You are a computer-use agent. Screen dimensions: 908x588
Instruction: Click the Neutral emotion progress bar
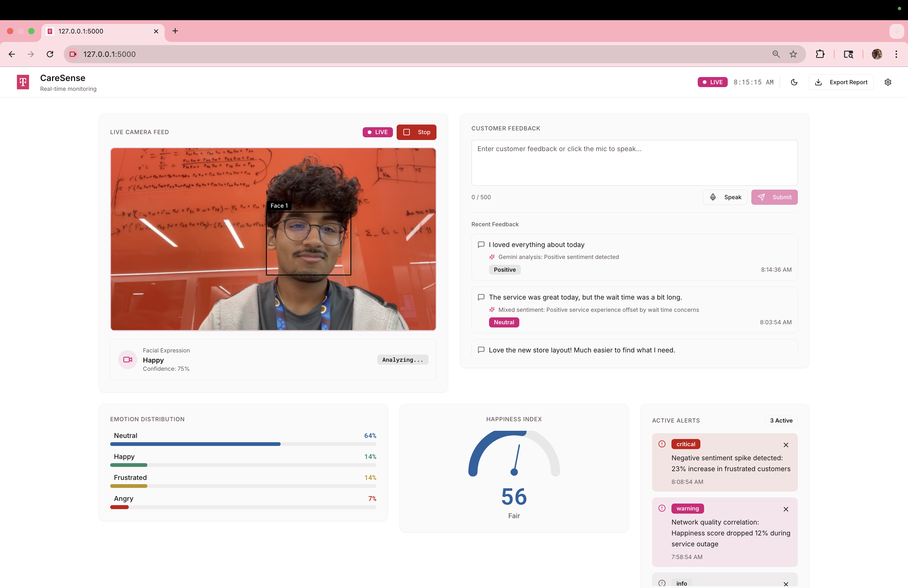click(243, 444)
